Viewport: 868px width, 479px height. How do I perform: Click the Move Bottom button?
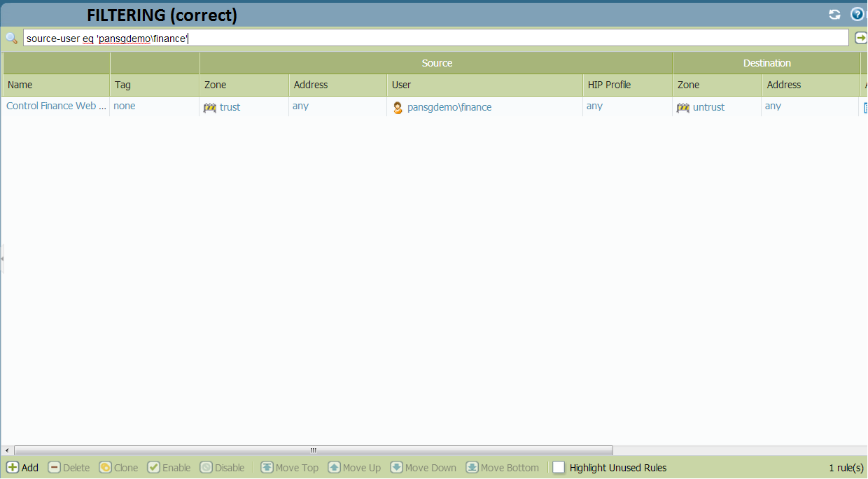tap(502, 468)
